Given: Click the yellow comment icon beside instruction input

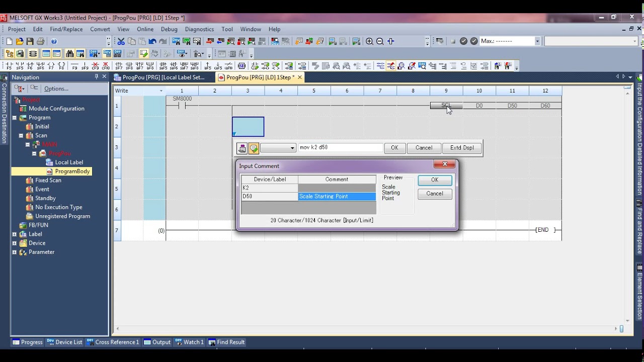Looking at the screenshot, I should pyautogui.click(x=254, y=148).
